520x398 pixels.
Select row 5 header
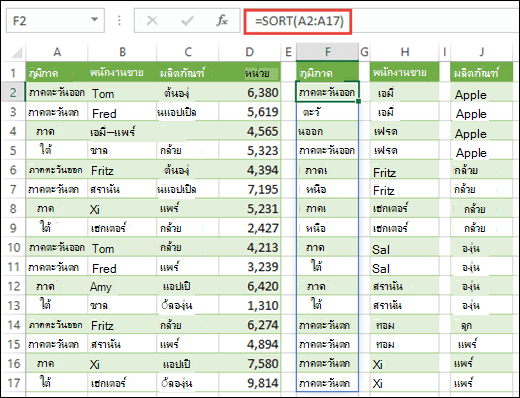point(13,150)
